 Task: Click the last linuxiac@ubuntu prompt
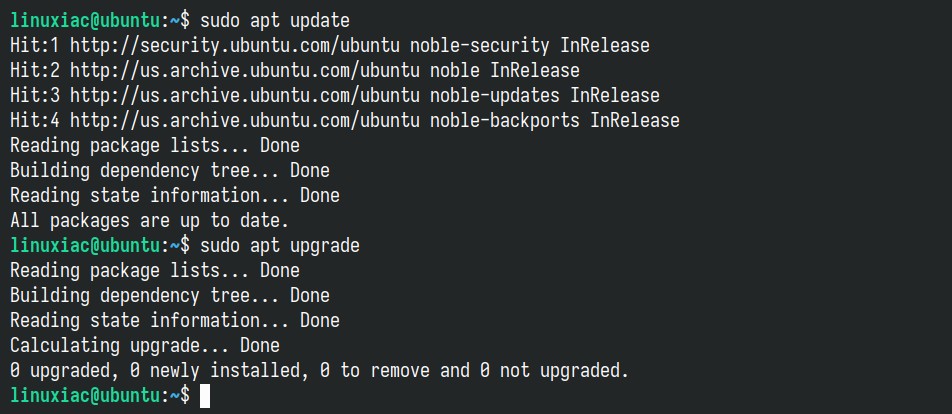click(85, 395)
